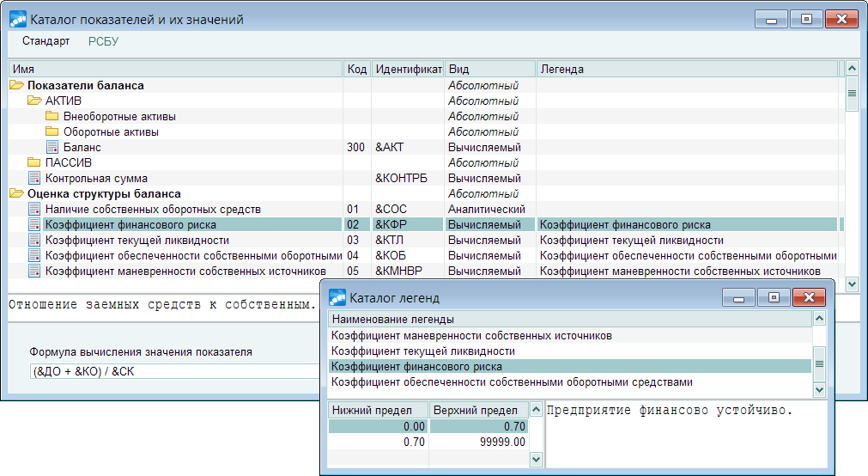Select Наличие собственных оборотных средств row
This screenshot has height=476, width=868.
pyautogui.click(x=153, y=210)
